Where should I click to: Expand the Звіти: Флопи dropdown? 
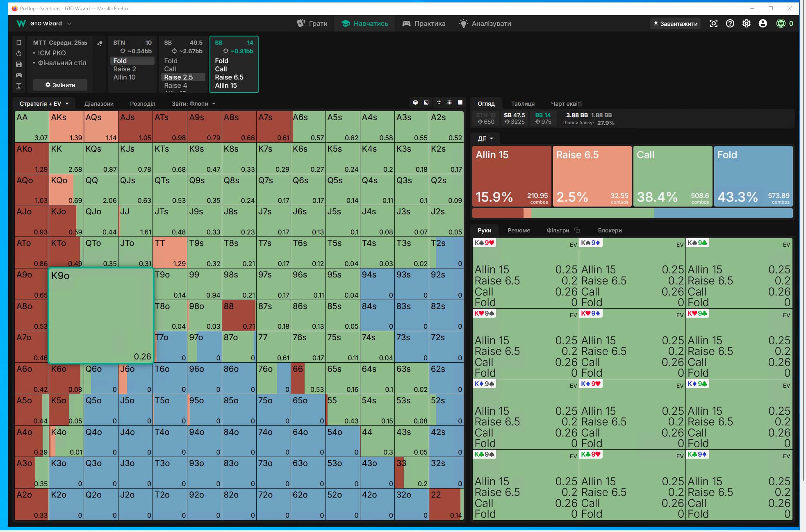pos(194,104)
